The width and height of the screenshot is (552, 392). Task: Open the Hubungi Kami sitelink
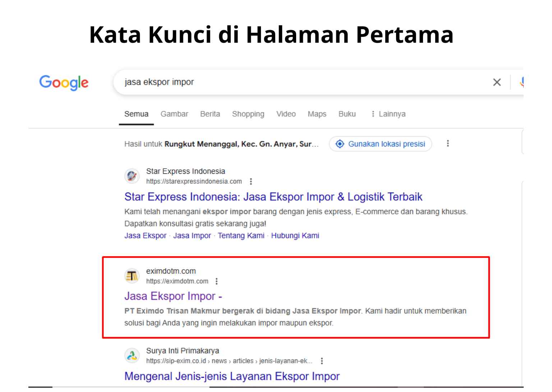tap(295, 236)
